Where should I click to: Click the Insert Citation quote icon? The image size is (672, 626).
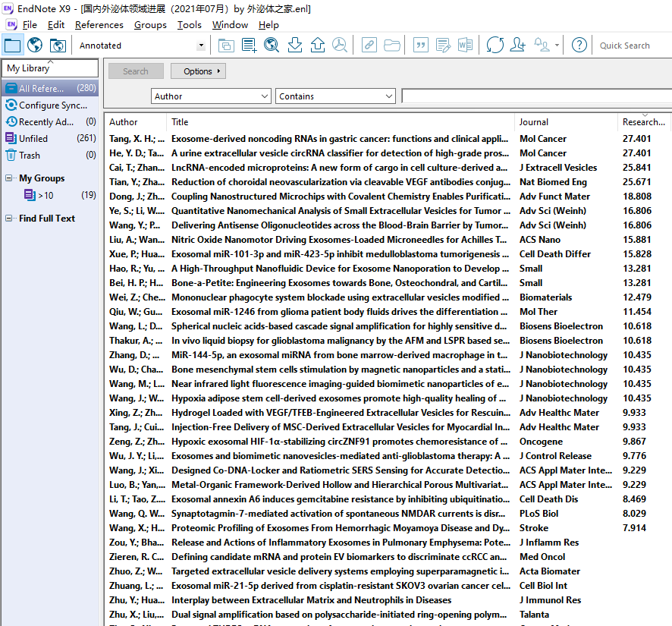point(421,45)
